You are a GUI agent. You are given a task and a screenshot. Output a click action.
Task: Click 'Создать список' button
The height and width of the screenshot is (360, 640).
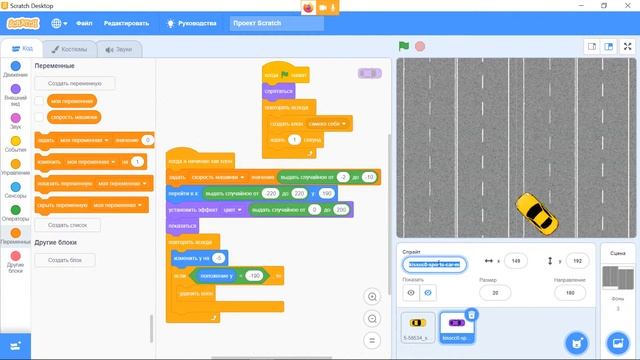click(68, 225)
